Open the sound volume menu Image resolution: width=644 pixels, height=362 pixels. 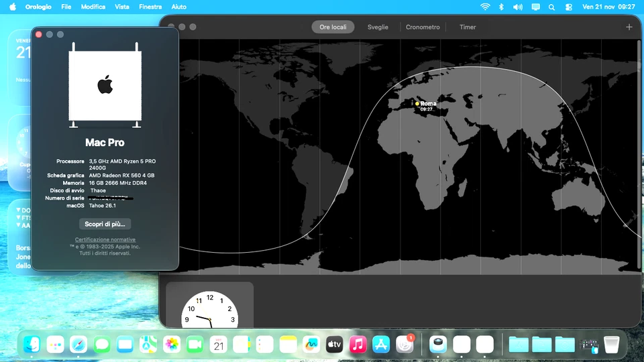tap(518, 7)
